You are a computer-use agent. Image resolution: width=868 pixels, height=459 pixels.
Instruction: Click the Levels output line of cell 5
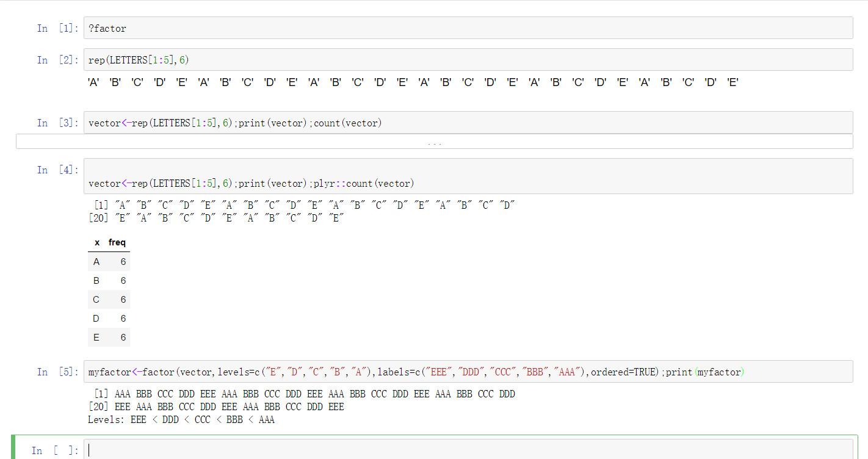[x=181, y=420]
